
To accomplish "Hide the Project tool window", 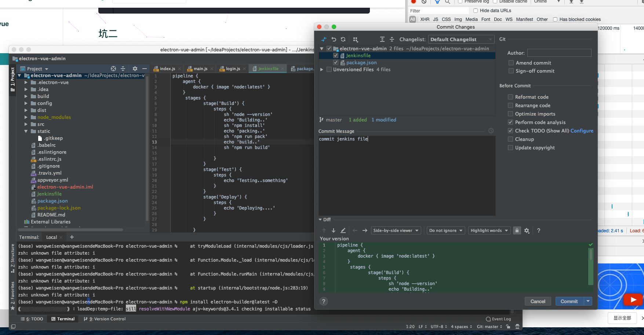I will tap(145, 69).
